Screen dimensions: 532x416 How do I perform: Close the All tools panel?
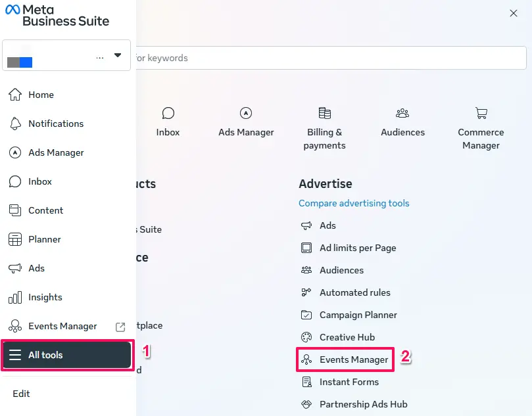514,13
